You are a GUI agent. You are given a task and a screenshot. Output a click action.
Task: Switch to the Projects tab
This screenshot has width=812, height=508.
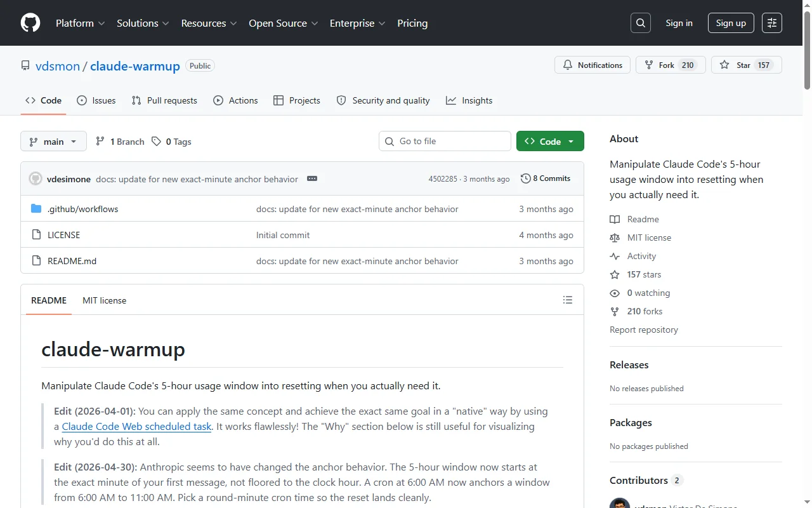pos(297,100)
